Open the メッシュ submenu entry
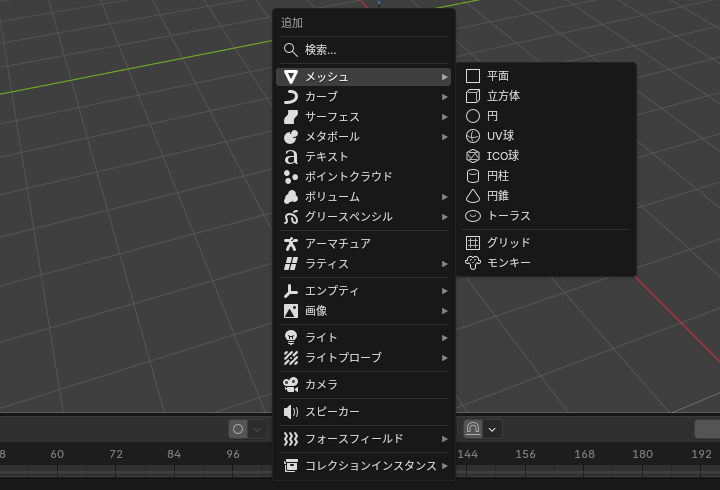 click(363, 77)
